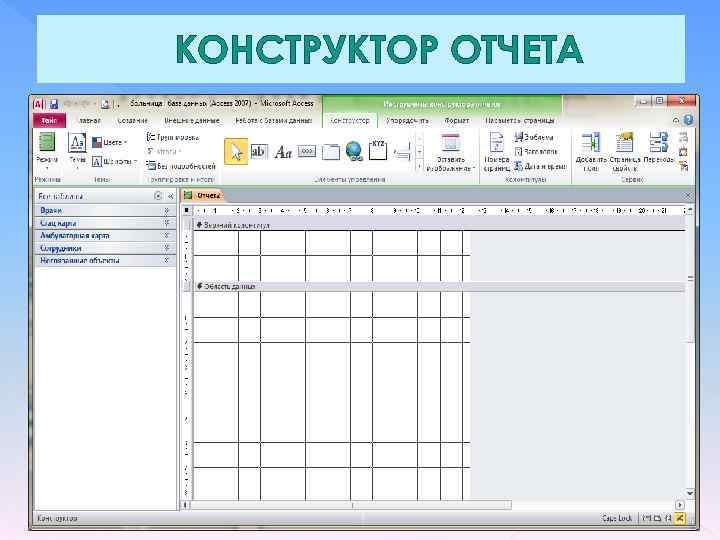Click the report selector box at ruler corner

[186, 210]
